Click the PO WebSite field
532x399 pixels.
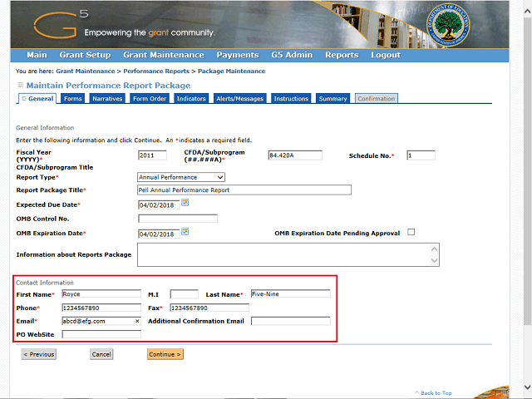click(101, 334)
